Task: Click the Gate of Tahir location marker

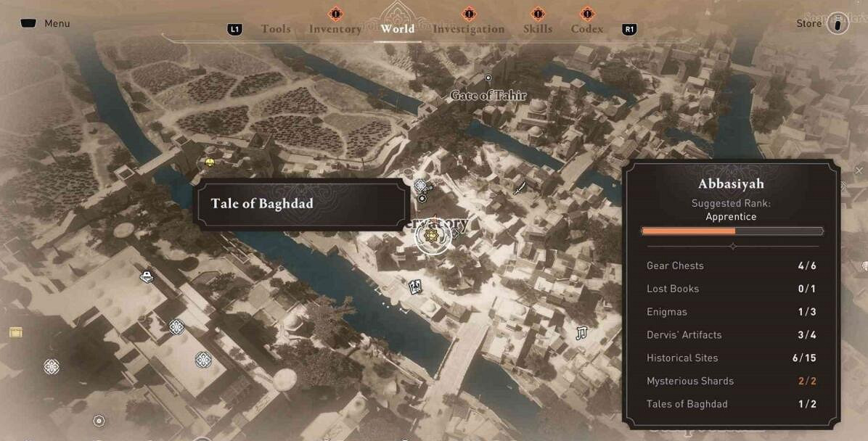Action: (488, 78)
